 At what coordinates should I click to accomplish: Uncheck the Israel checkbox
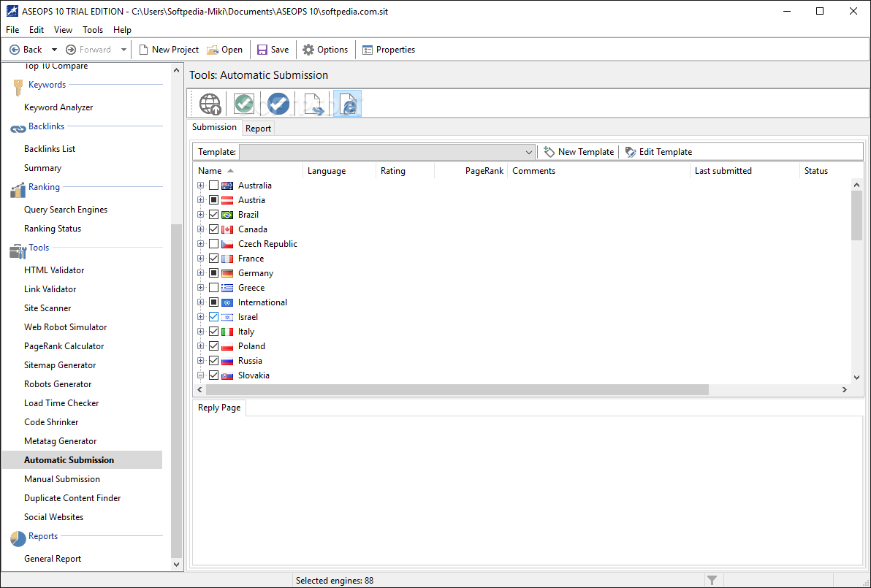click(x=214, y=317)
